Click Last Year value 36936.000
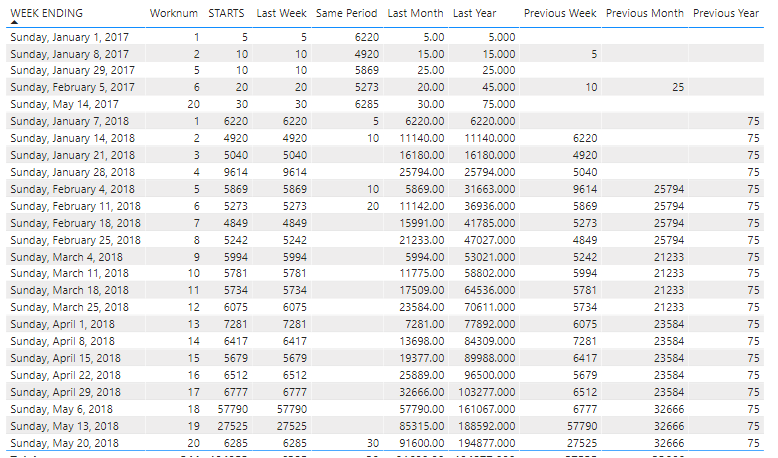This screenshot has height=458, width=778. click(x=490, y=206)
